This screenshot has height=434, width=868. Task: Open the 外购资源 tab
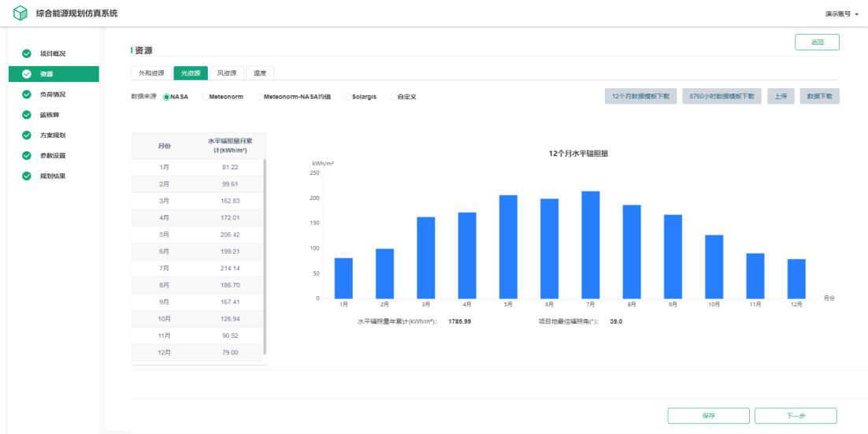pos(151,73)
